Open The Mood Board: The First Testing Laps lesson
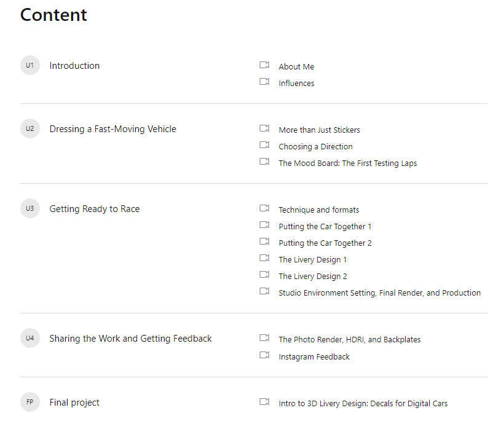504x440 pixels. (348, 163)
